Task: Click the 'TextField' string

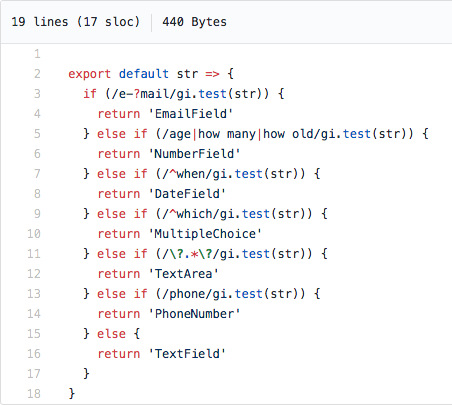Action: coord(187,354)
